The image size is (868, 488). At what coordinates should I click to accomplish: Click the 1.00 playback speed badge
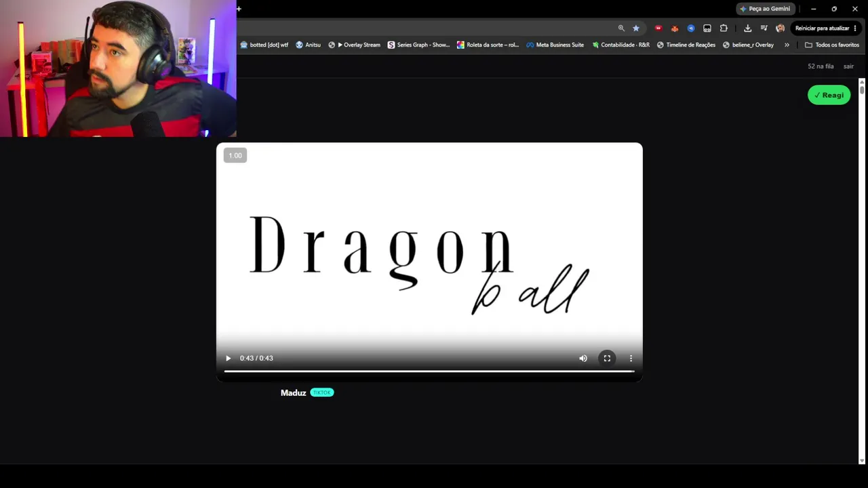[235, 155]
